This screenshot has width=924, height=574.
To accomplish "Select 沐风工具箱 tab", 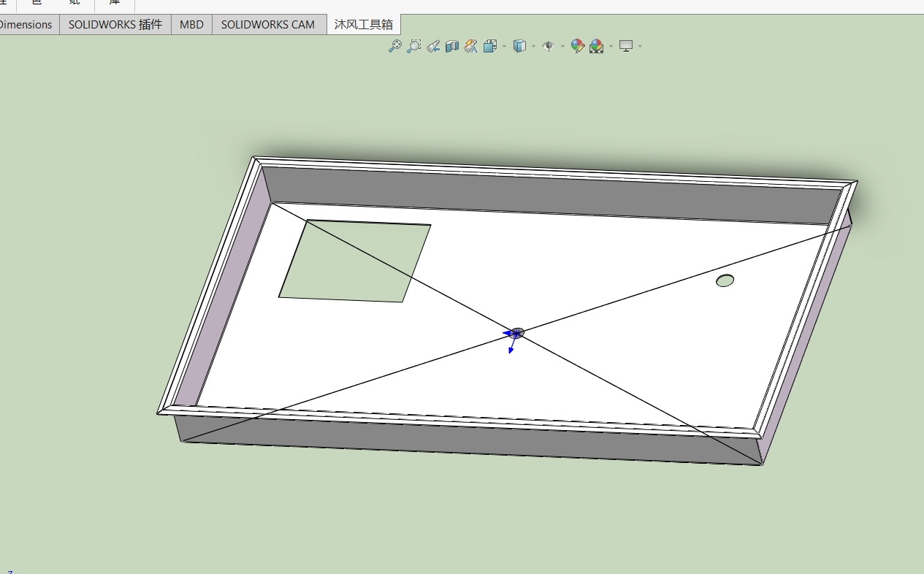I will [364, 24].
